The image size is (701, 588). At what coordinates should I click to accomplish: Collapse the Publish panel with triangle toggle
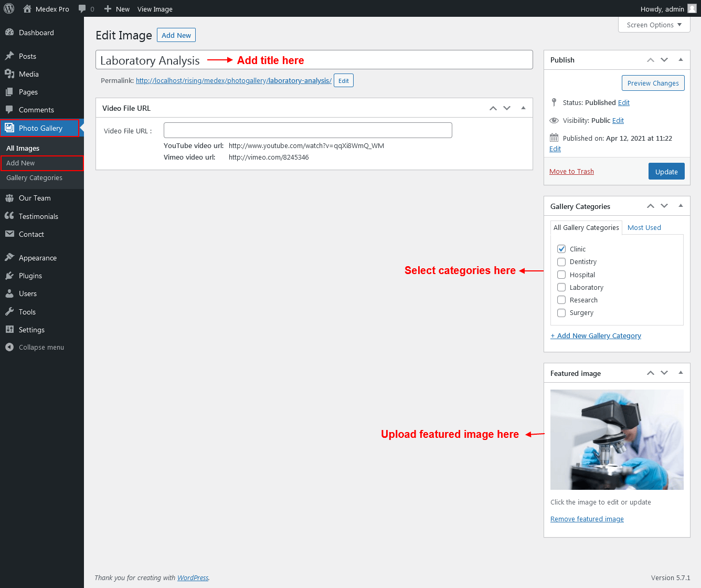[x=681, y=60]
